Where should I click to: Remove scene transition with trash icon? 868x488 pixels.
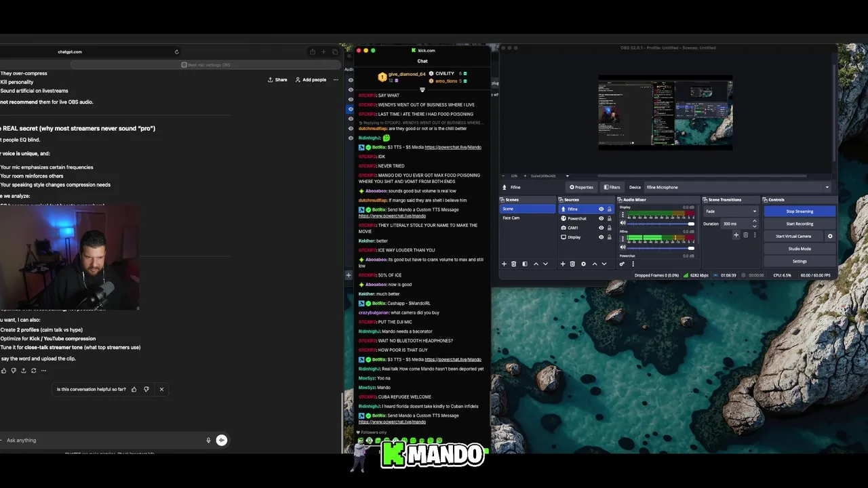click(746, 235)
